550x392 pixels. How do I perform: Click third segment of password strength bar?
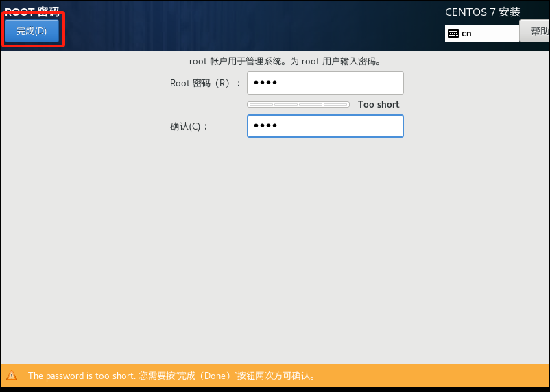tap(311, 105)
